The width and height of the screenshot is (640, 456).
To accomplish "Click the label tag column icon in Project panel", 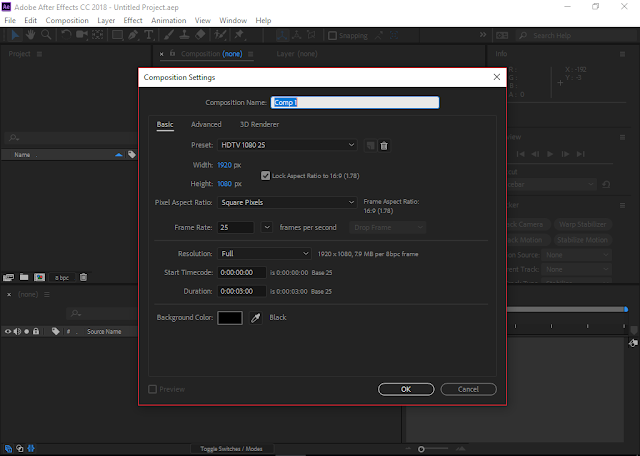I will 132,155.
